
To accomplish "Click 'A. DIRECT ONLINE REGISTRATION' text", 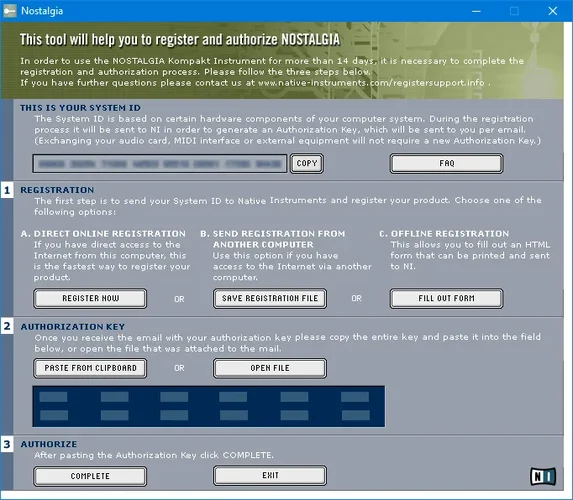I will coord(103,234).
